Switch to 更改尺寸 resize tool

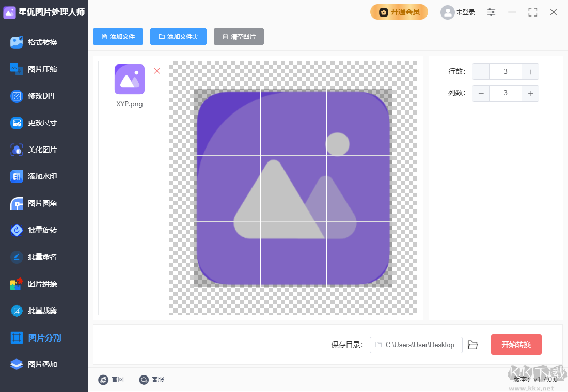[x=34, y=123]
